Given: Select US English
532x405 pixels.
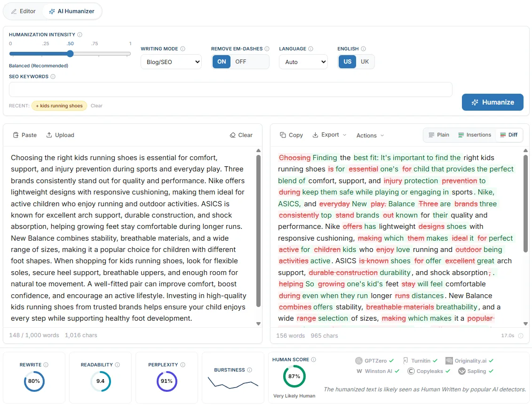Looking at the screenshot, I should point(348,62).
